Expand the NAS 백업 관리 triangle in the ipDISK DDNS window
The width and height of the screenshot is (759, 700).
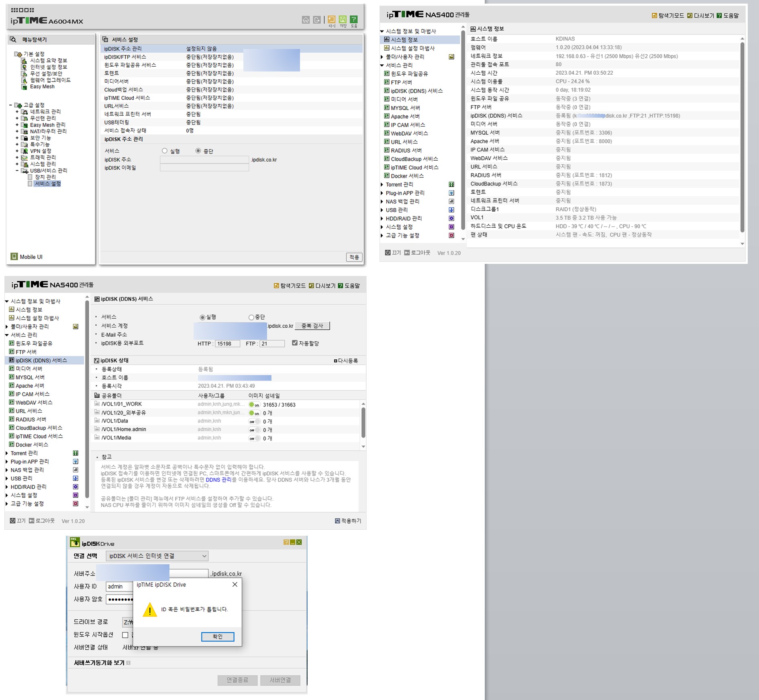(7, 470)
